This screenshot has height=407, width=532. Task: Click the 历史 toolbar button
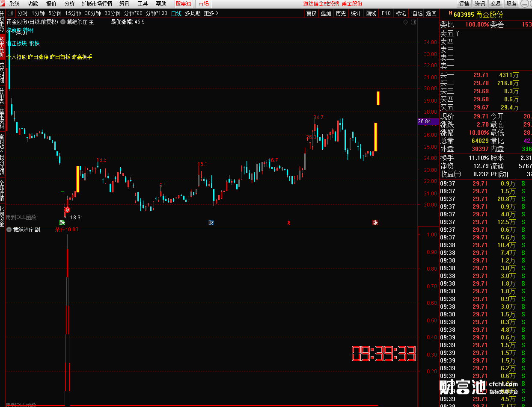pyautogui.click(x=341, y=13)
